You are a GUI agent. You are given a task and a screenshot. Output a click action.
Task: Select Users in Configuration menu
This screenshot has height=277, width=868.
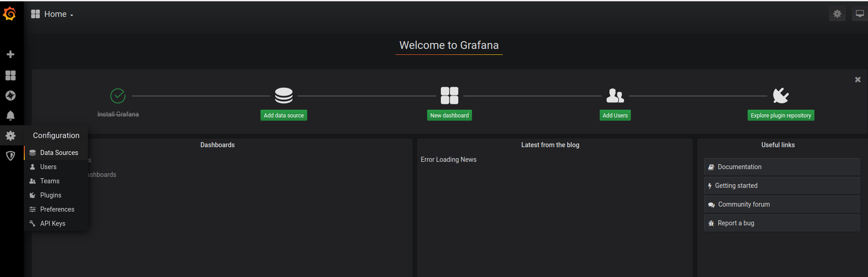(x=56, y=167)
